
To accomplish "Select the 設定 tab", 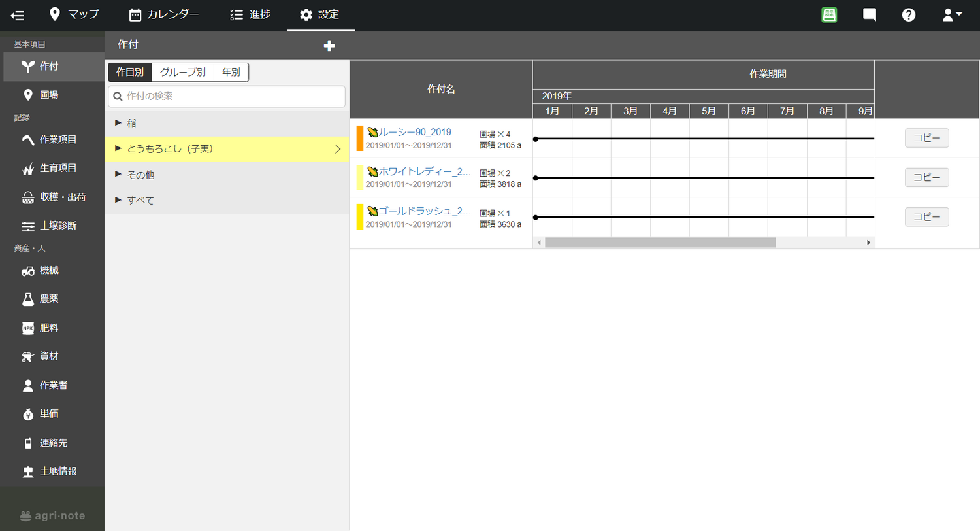I will [320, 14].
